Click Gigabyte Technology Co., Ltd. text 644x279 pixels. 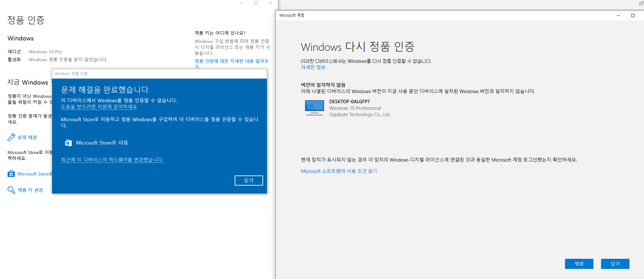pos(360,115)
